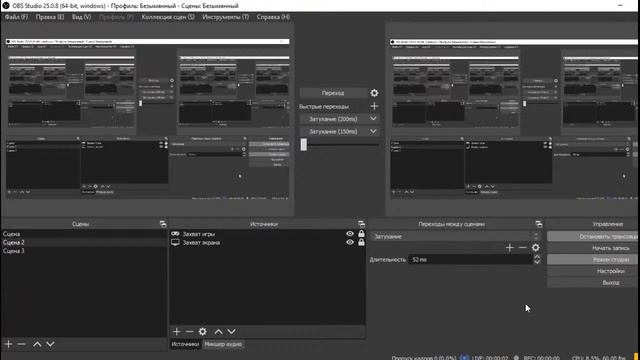Pop out the Источники dock panel
The image size is (640, 360).
pos(361,224)
